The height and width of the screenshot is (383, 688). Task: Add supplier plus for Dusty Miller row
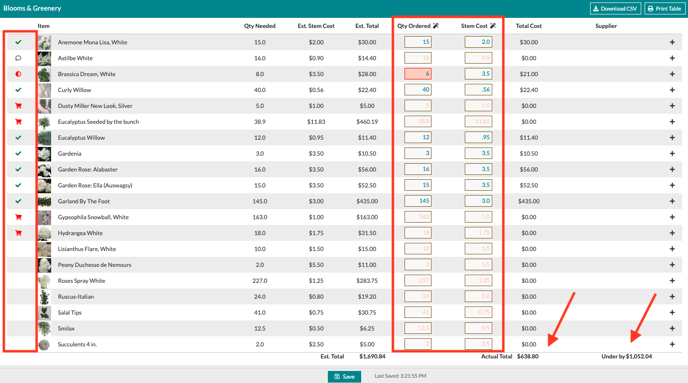pos(672,106)
